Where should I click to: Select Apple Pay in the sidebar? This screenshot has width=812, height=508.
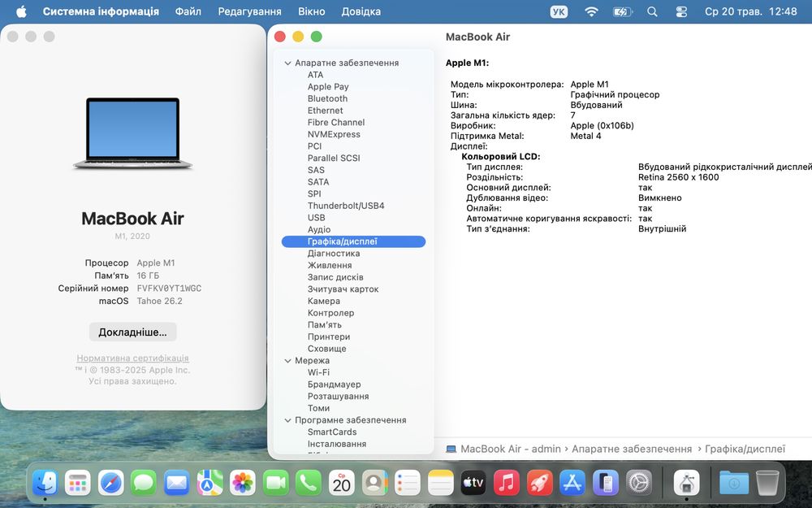(328, 87)
